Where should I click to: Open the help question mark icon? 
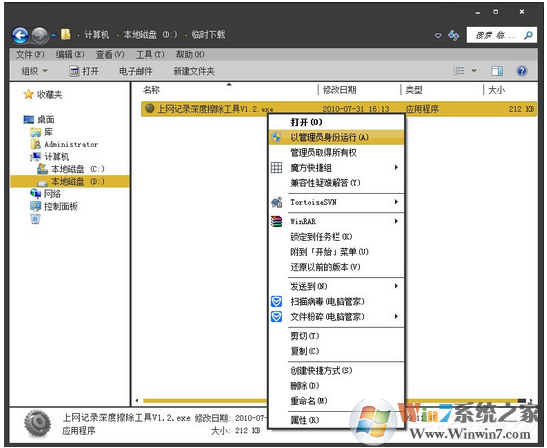pos(522,71)
